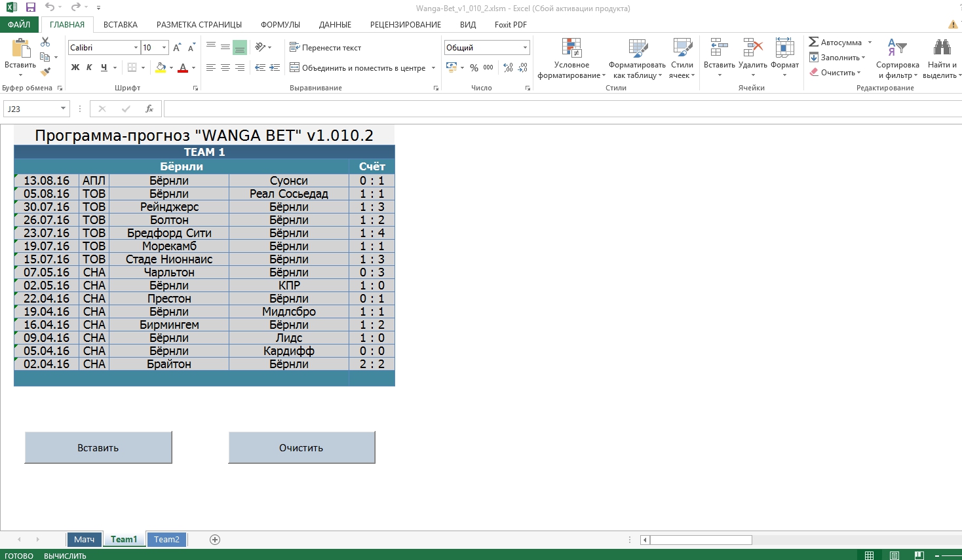Decrease font size with small A icon

(191, 48)
